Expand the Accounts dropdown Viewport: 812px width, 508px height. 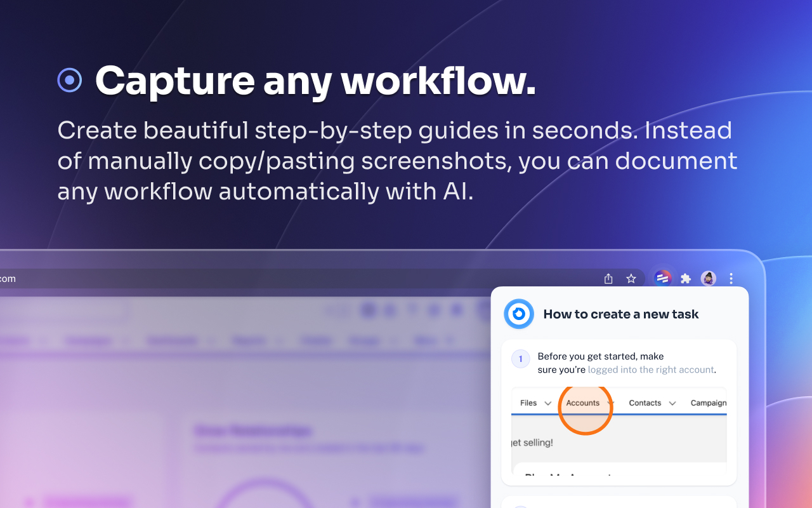click(x=612, y=403)
